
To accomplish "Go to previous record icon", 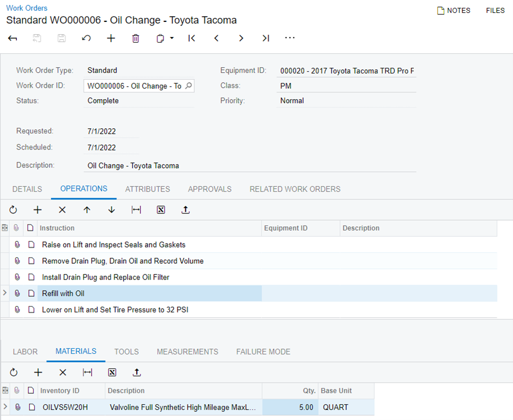I will 216,38.
